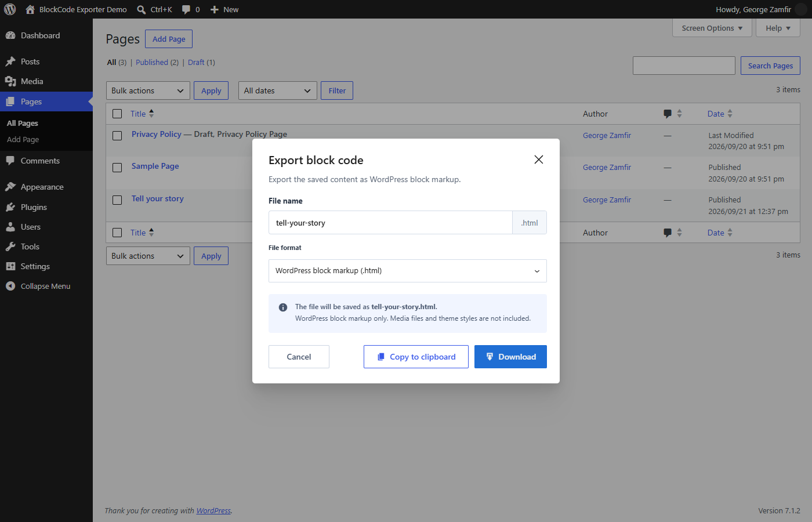Click the comments column icon in table header

click(x=668, y=114)
